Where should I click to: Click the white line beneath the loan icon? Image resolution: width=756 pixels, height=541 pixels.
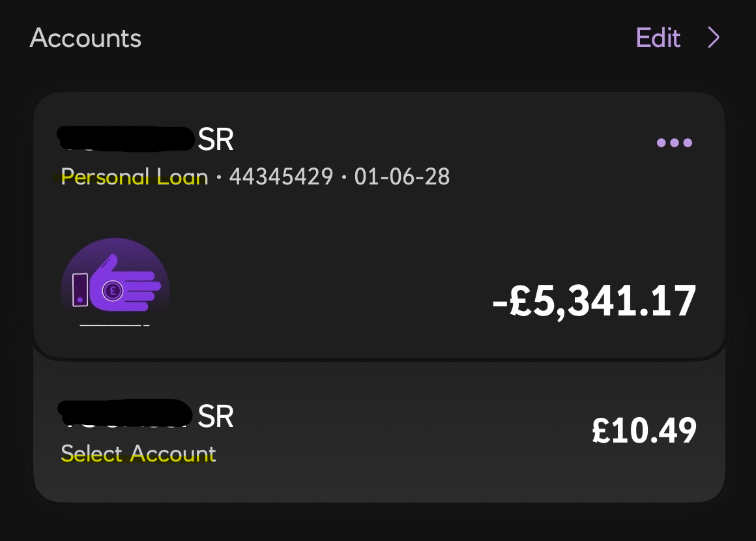(115, 325)
